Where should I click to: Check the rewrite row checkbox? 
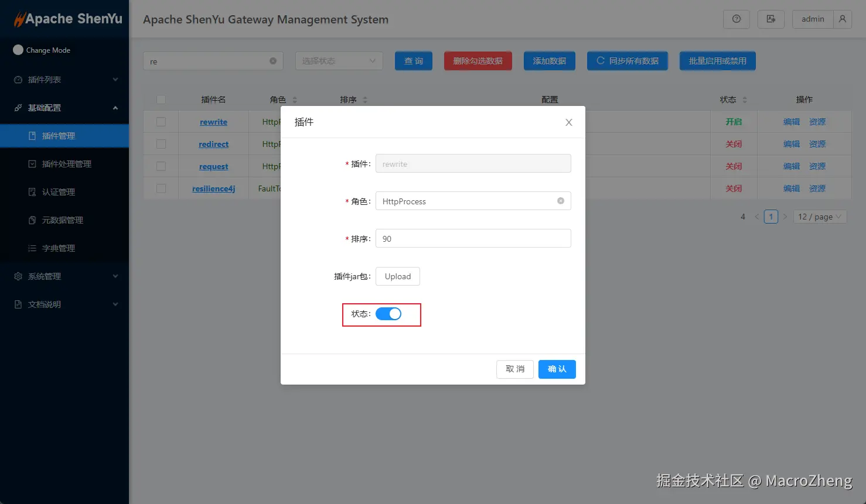(x=161, y=122)
